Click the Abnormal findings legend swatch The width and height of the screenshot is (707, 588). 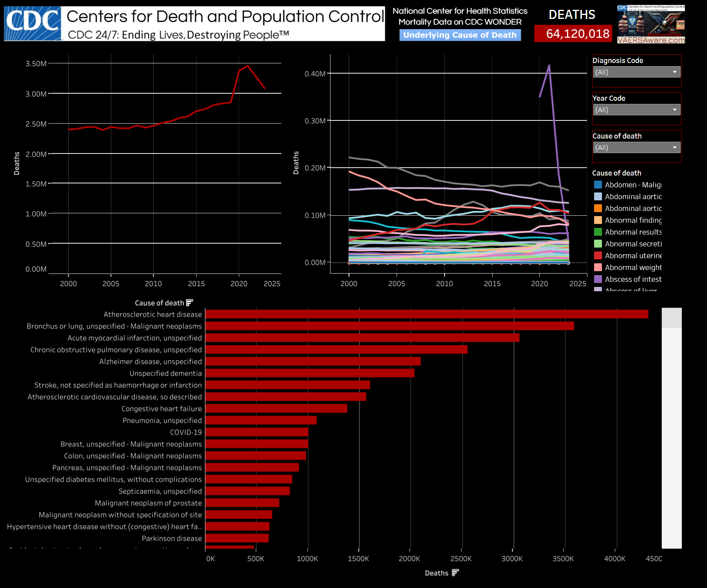pos(598,220)
